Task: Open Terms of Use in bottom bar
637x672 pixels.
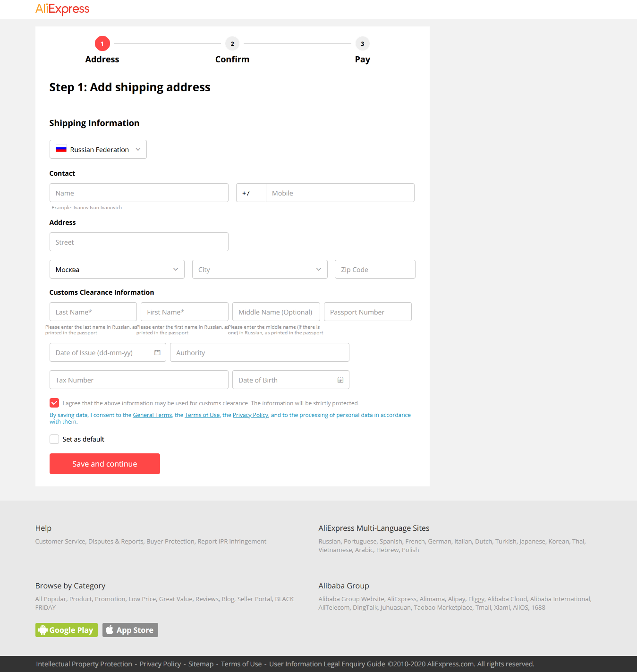Action: point(241,664)
